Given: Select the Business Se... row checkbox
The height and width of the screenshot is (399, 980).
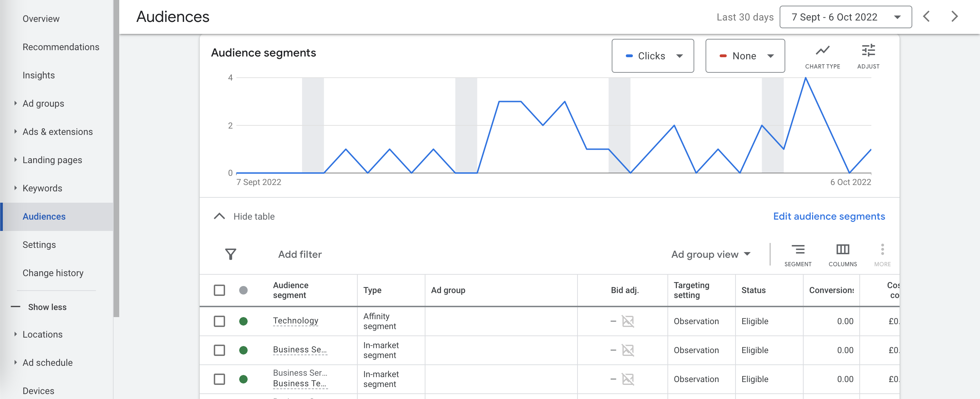Looking at the screenshot, I should (x=219, y=350).
